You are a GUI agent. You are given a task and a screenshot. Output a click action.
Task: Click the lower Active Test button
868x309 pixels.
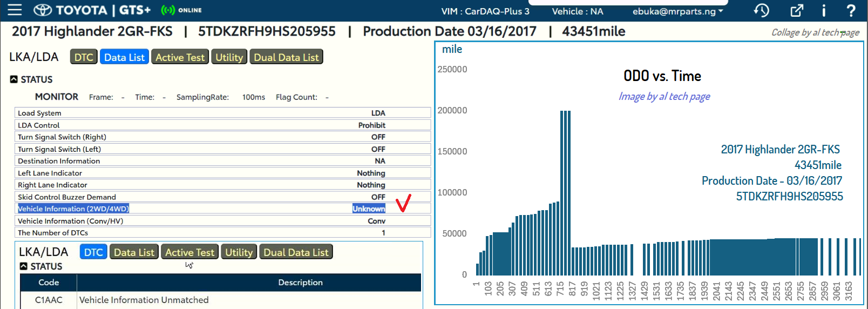pos(189,252)
